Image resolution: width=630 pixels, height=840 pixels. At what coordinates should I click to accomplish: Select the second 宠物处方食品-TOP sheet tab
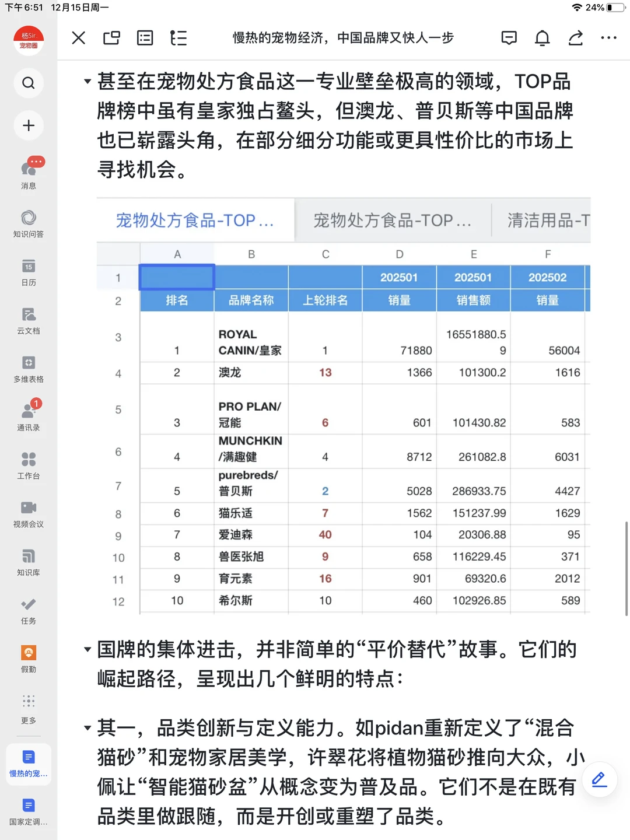click(392, 220)
